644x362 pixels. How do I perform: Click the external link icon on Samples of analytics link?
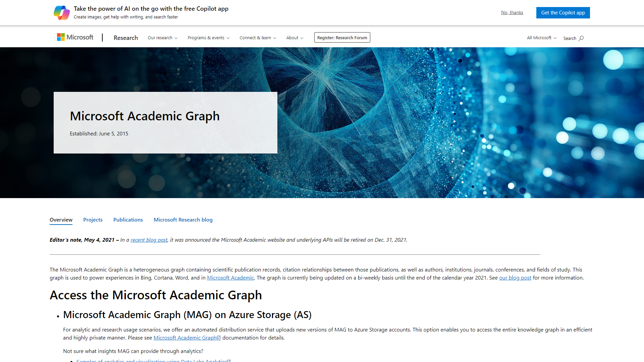point(229,360)
